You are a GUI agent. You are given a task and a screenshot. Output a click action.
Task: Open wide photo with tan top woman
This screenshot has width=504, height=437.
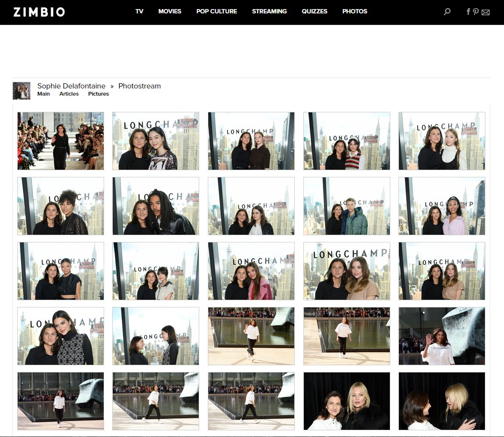pos(442,271)
